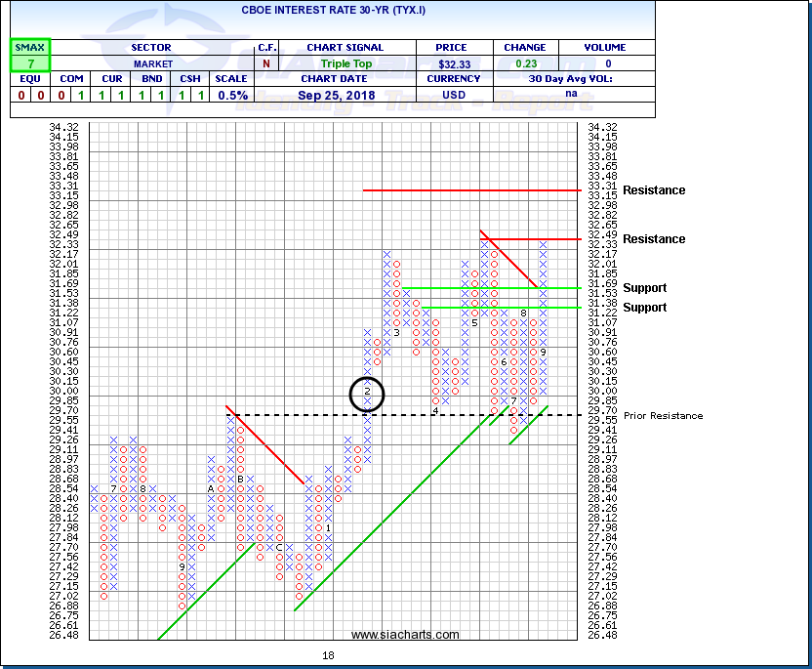Select the MARKET sector cell
Screen dimensions: 812x669
coord(151,63)
